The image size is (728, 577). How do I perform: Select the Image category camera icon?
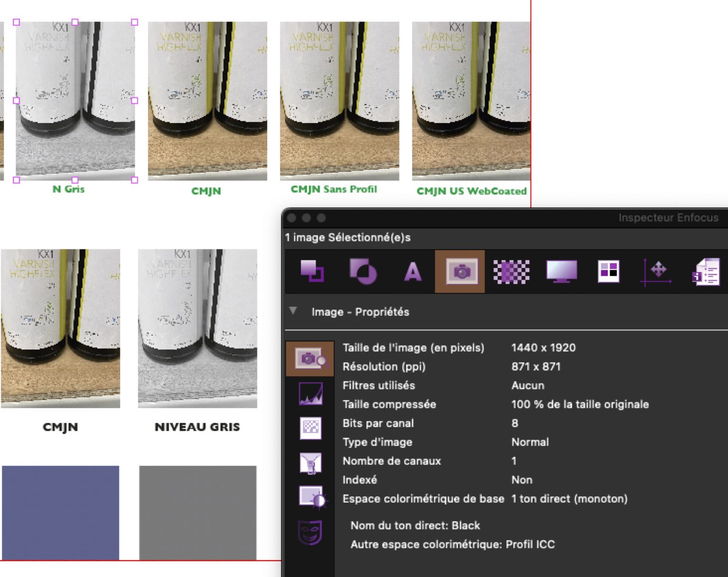pyautogui.click(x=460, y=271)
